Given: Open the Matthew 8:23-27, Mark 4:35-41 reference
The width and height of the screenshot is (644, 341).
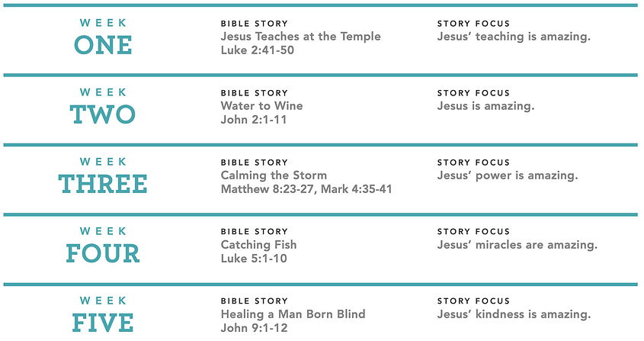Looking at the screenshot, I should [x=306, y=189].
